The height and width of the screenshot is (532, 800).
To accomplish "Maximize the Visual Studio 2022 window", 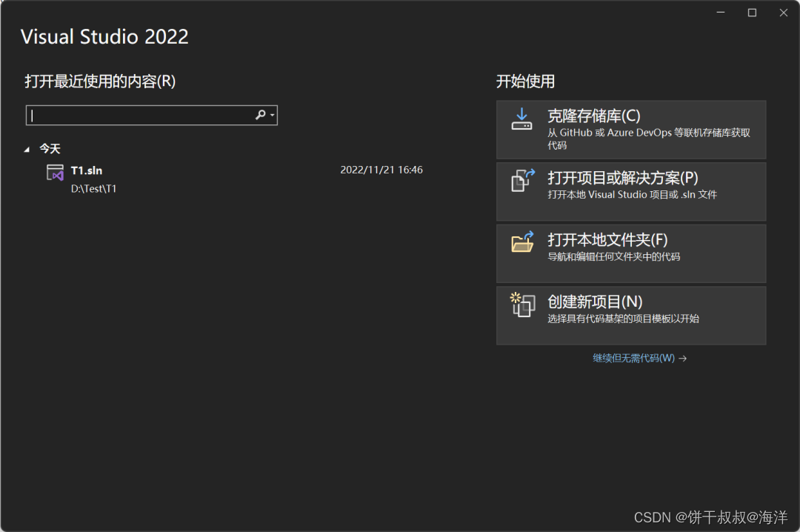I will [x=752, y=13].
